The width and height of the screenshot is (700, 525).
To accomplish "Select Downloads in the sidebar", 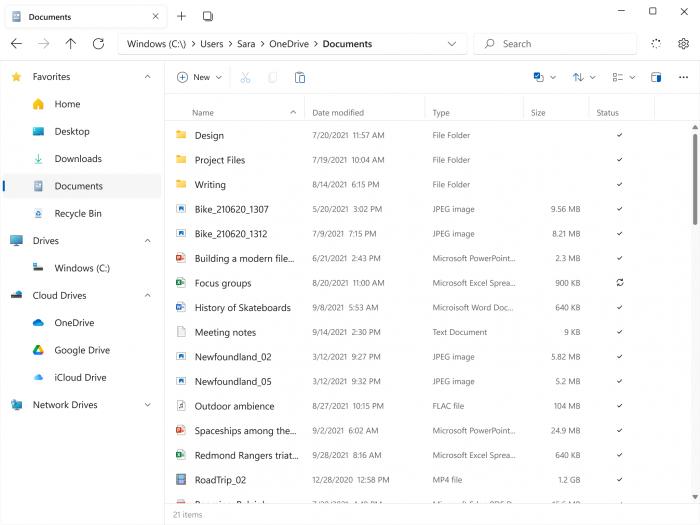I will click(x=78, y=159).
